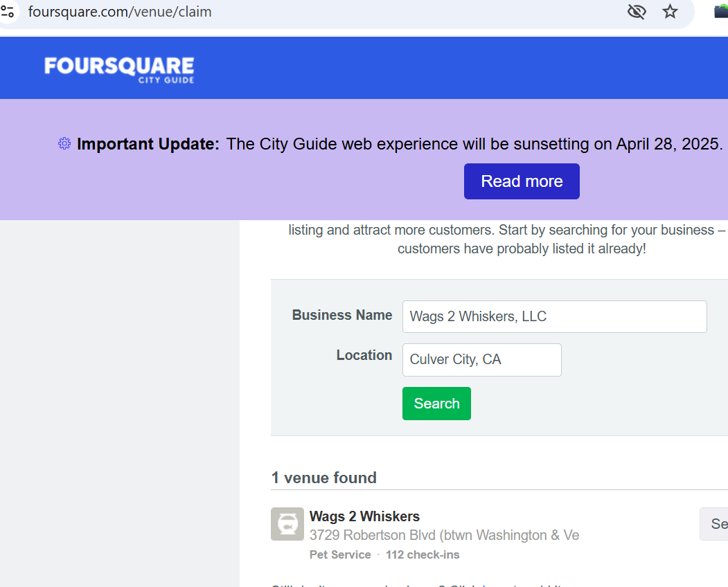Open the Foursquare City Guide logo
This screenshot has width=728, height=587.
(119, 70)
